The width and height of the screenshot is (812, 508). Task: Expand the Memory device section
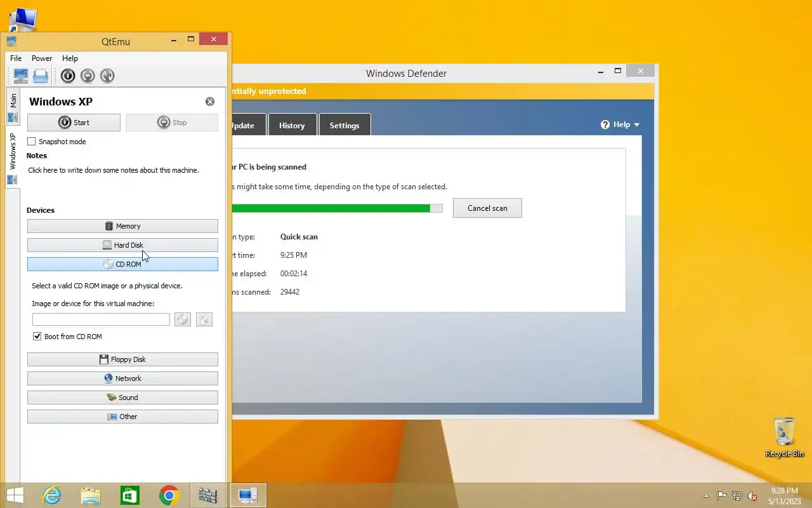point(122,226)
